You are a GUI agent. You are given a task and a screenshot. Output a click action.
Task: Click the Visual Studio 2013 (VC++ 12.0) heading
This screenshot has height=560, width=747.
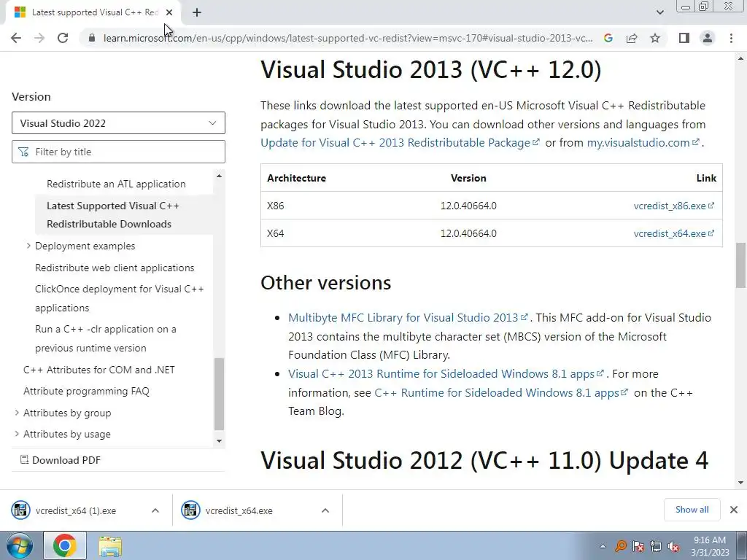[431, 69]
